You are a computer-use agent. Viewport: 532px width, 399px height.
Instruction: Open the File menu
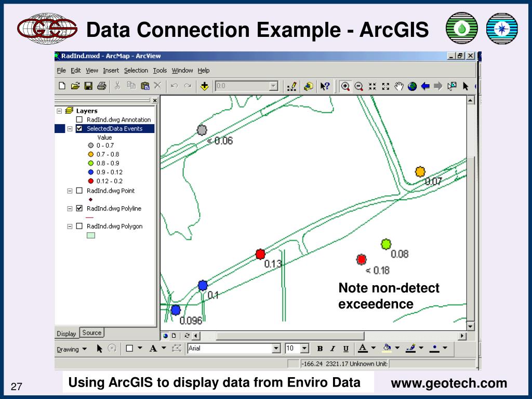point(61,70)
